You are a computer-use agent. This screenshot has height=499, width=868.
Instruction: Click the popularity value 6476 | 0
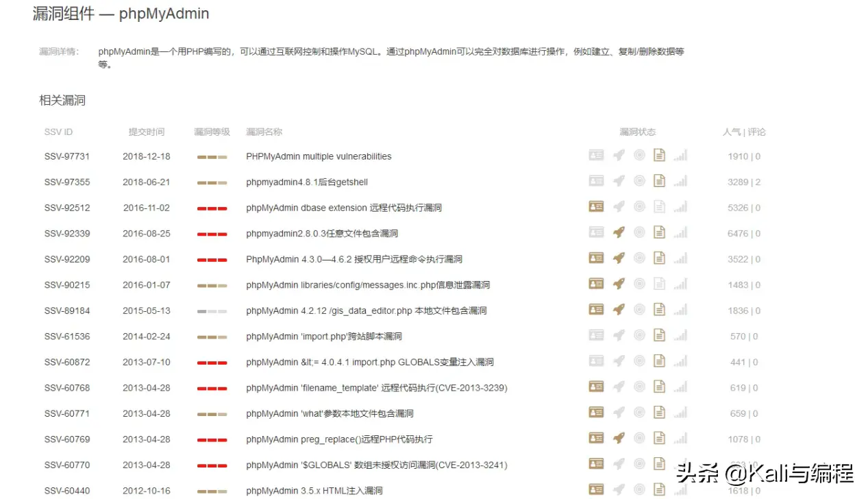744,234
